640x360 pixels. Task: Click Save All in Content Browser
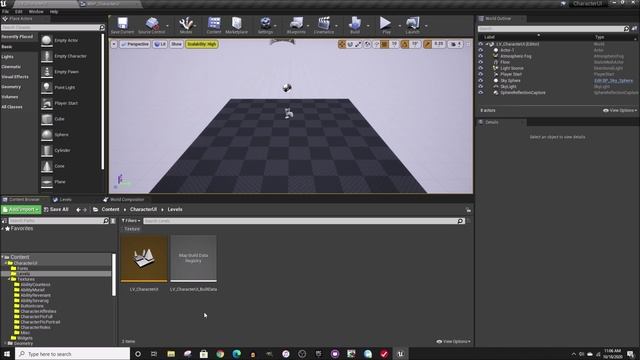[x=56, y=209]
